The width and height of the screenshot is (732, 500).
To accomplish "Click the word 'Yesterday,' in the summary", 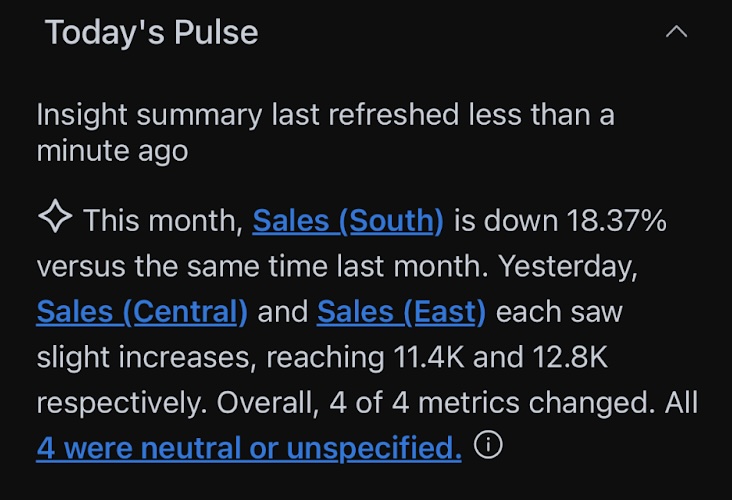I will click(568, 267).
